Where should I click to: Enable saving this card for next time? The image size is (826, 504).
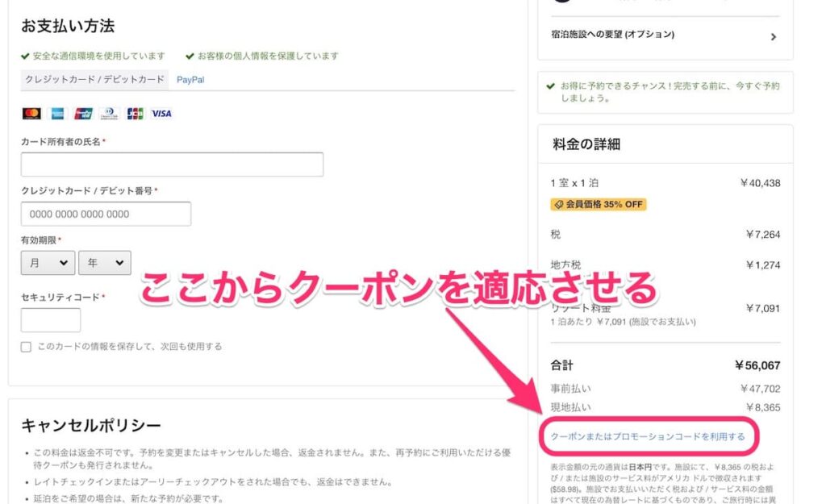[27, 347]
